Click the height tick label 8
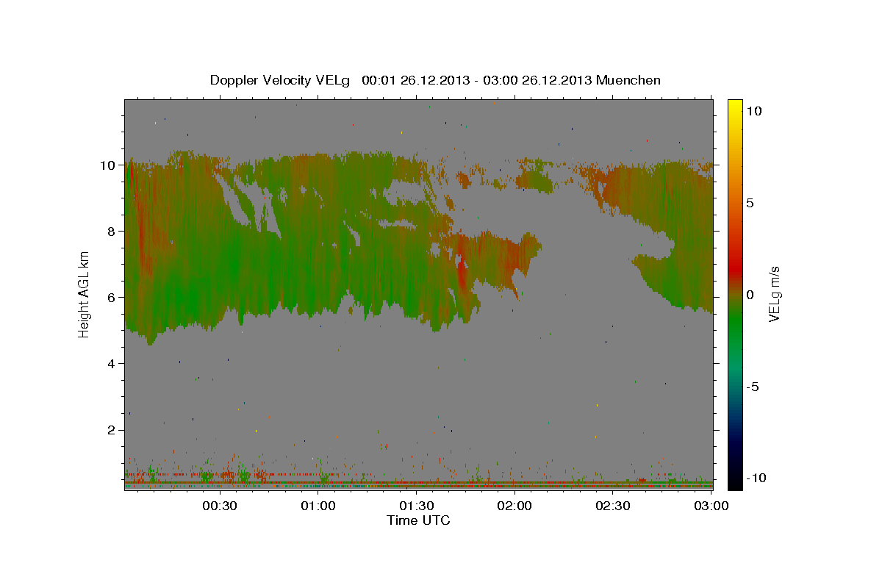882x588 pixels. point(112,232)
